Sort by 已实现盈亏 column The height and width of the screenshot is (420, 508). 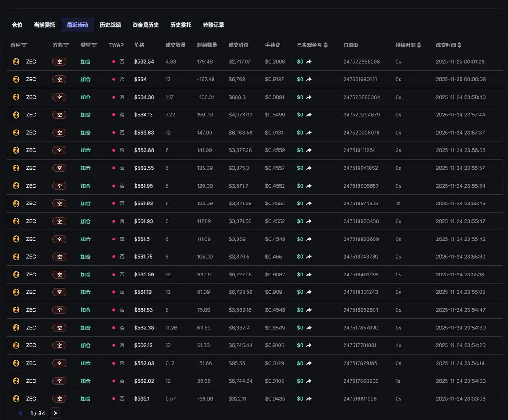point(326,45)
